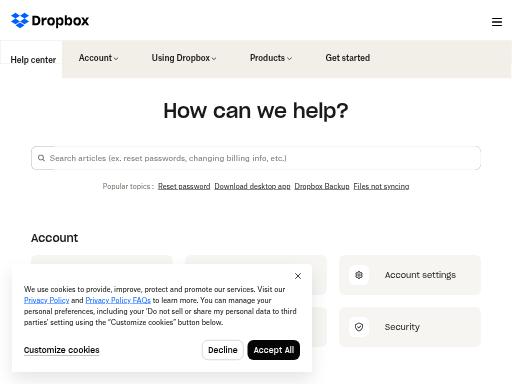The height and width of the screenshot is (384, 512).
Task: Open the hamburger menu
Action: pos(497,22)
